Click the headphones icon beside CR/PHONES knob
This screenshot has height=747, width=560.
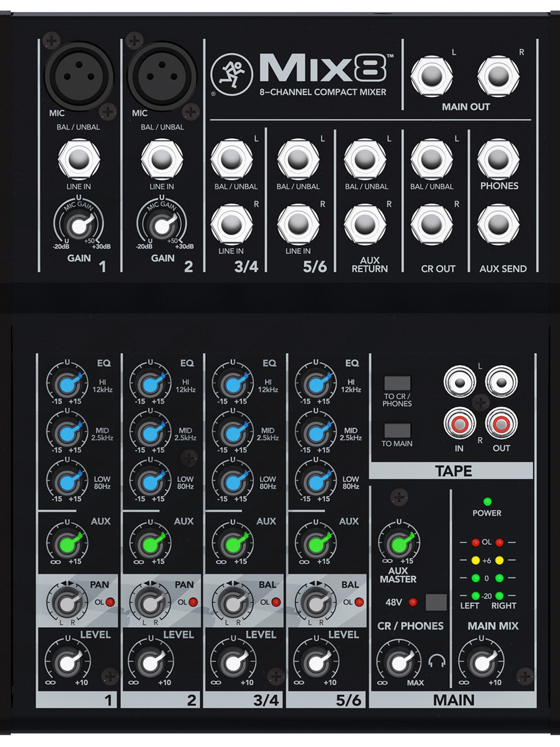[436, 661]
